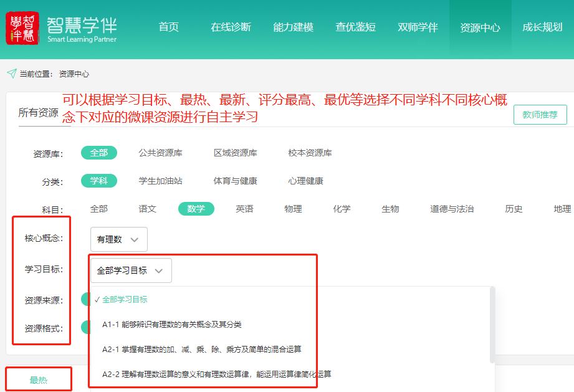Switch to the 最热 sorting tab
The height and width of the screenshot is (392, 574).
(39, 380)
